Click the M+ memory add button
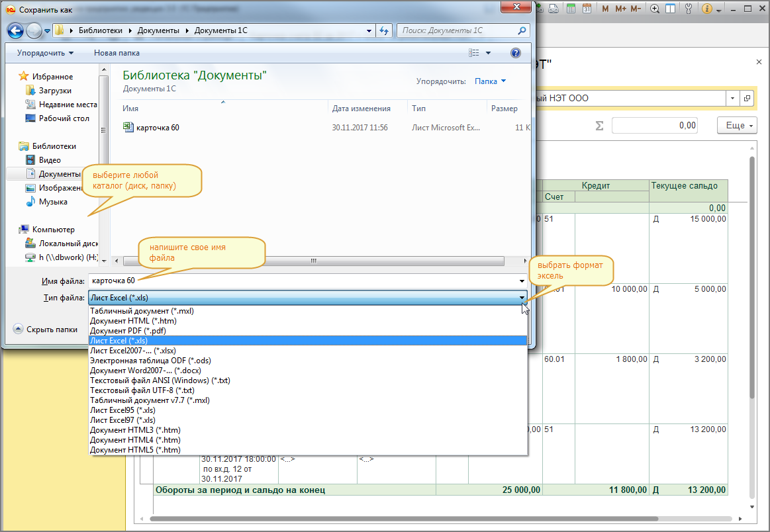The width and height of the screenshot is (770, 532). pyautogui.click(x=620, y=9)
